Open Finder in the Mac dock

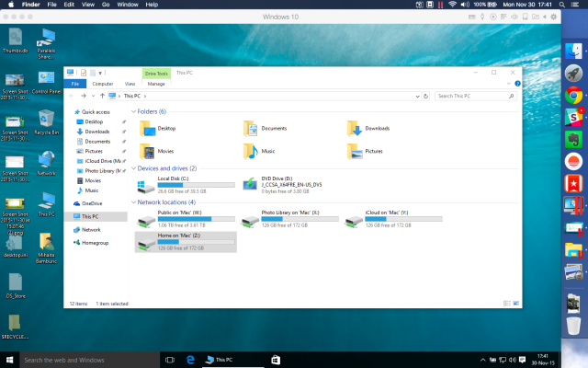click(573, 52)
